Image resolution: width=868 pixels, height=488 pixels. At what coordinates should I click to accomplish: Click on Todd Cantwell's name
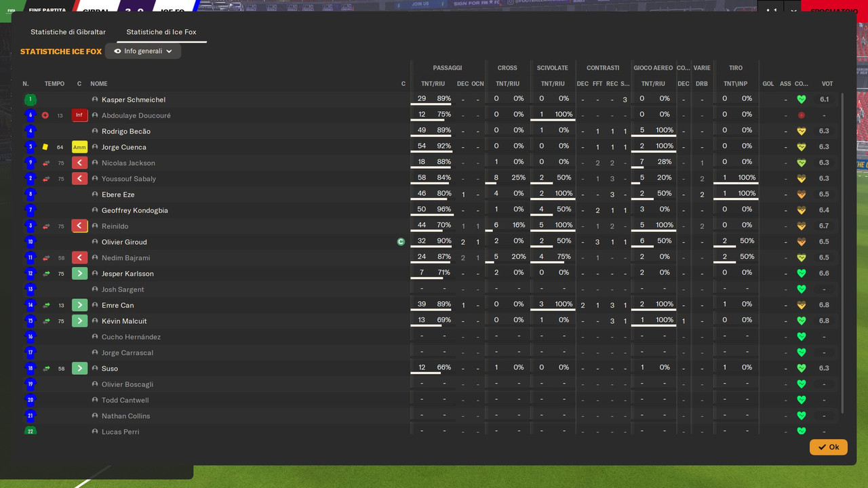[x=125, y=401]
